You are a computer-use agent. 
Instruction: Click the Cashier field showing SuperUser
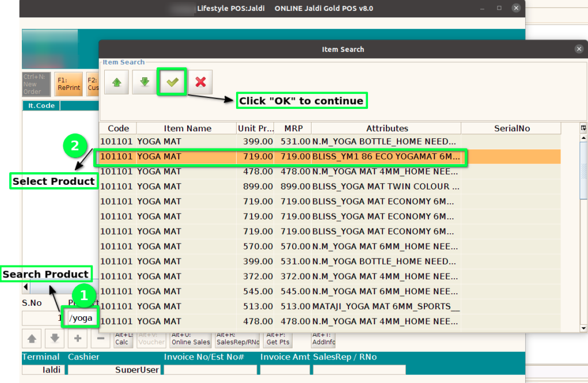tap(115, 370)
